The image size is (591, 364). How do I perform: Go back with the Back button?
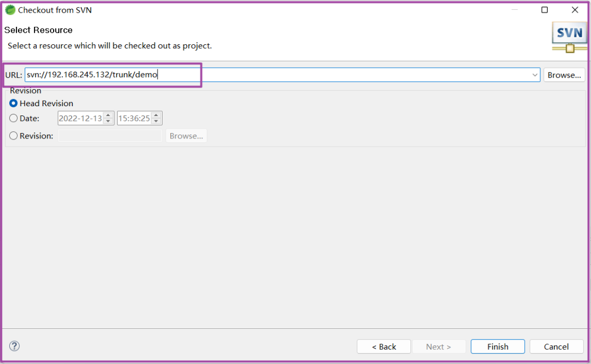click(x=384, y=346)
